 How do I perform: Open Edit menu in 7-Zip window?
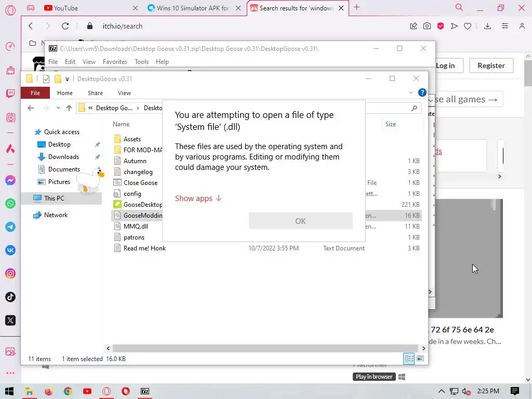click(70, 62)
